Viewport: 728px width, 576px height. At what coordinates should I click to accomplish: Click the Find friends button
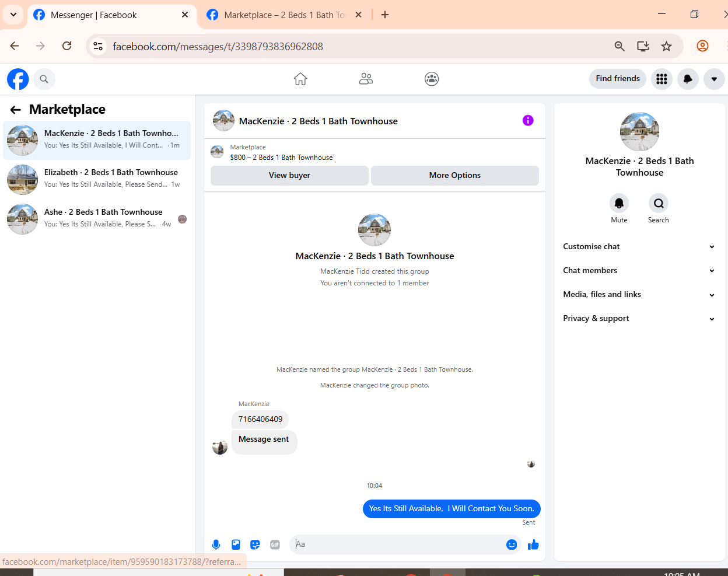pyautogui.click(x=618, y=79)
